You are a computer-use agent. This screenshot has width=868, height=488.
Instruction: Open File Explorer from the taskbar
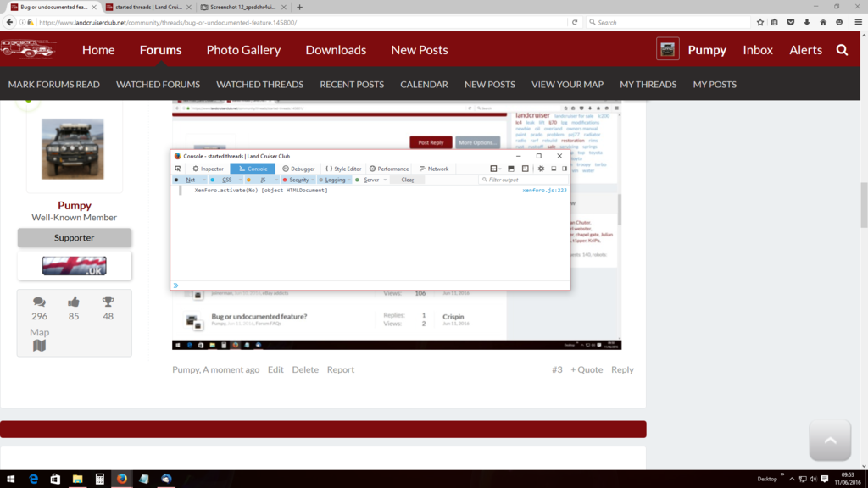(x=77, y=480)
